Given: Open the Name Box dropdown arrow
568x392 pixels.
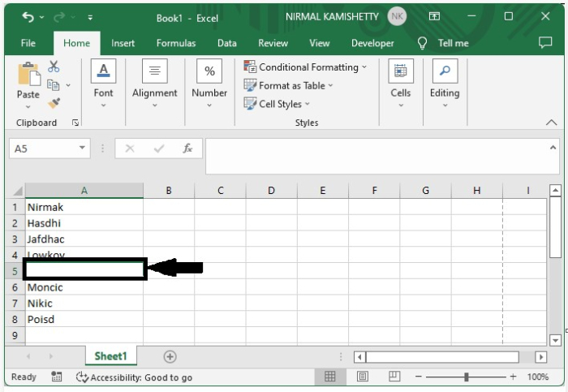Looking at the screenshot, I should click(82, 149).
